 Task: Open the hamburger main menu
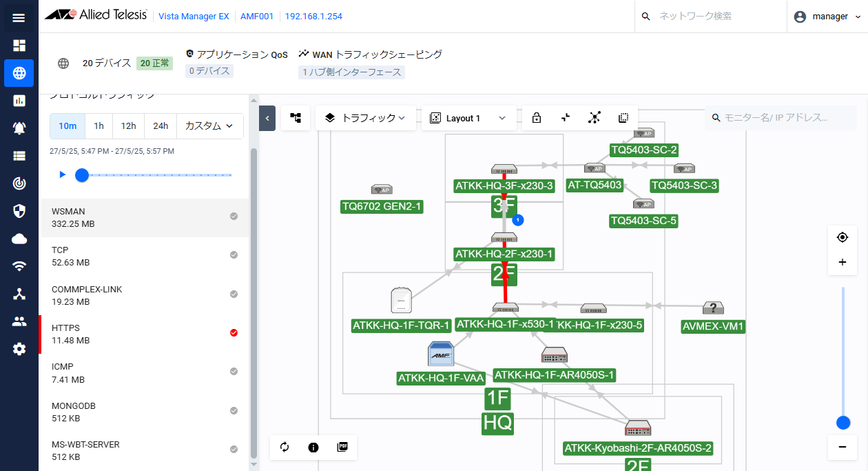[x=19, y=17]
